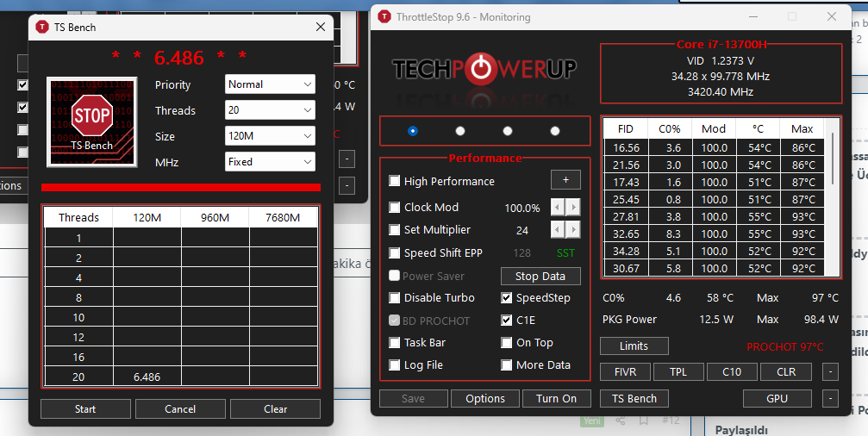The image size is (868, 436).
Task: Open the Limits window
Action: point(634,346)
